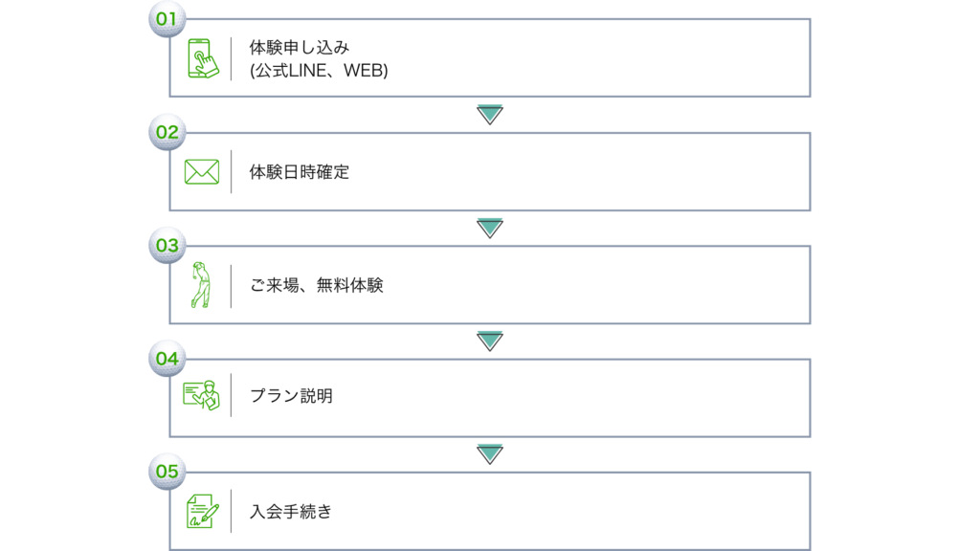Click the 03 golf ball badge

tap(167, 246)
